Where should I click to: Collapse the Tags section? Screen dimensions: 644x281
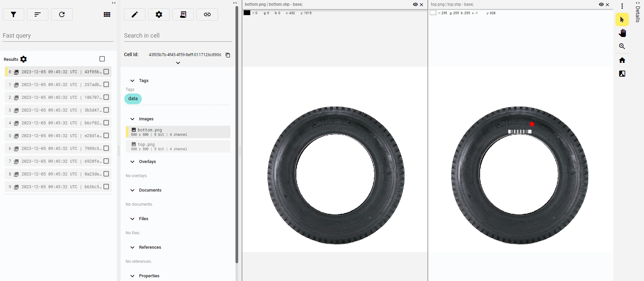pos(132,81)
